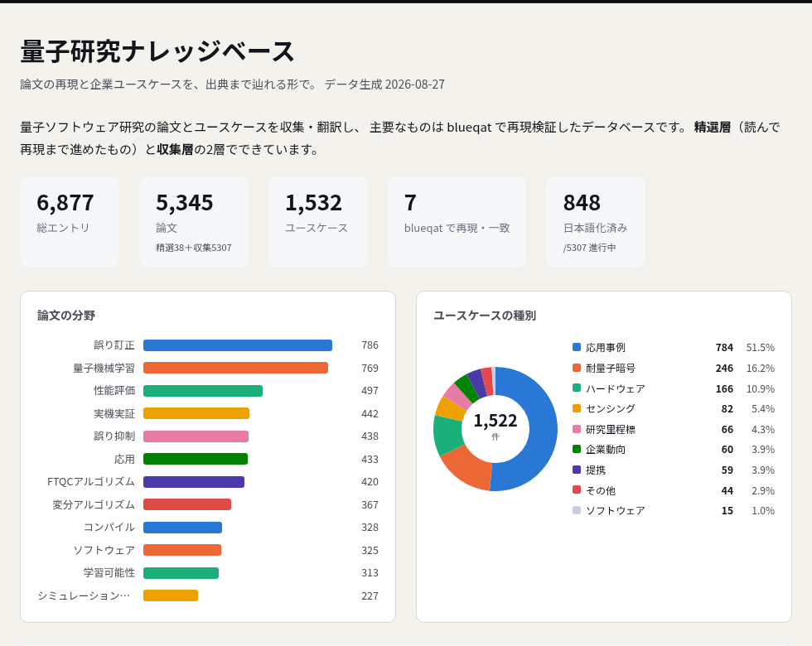Click the blue 応用事例 legend swatch
This screenshot has height=646, width=812.
coord(577,347)
